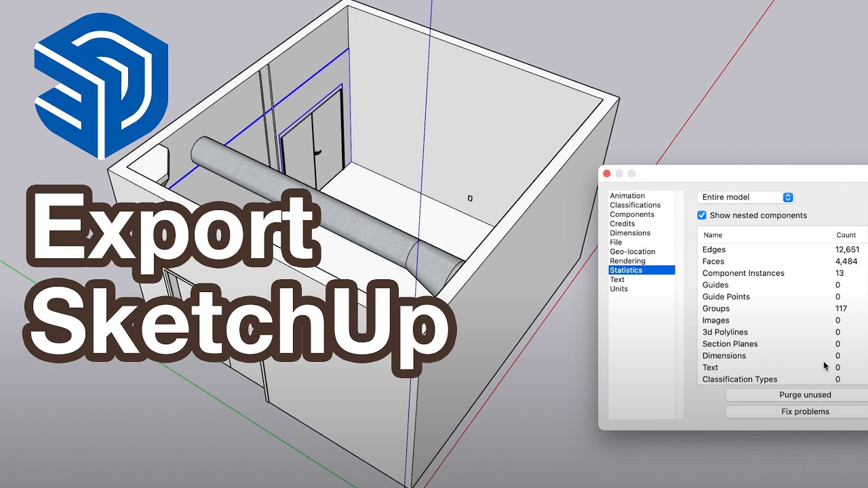The image size is (868, 488).
Task: Select Units in the sidebar list
Action: pos(618,289)
